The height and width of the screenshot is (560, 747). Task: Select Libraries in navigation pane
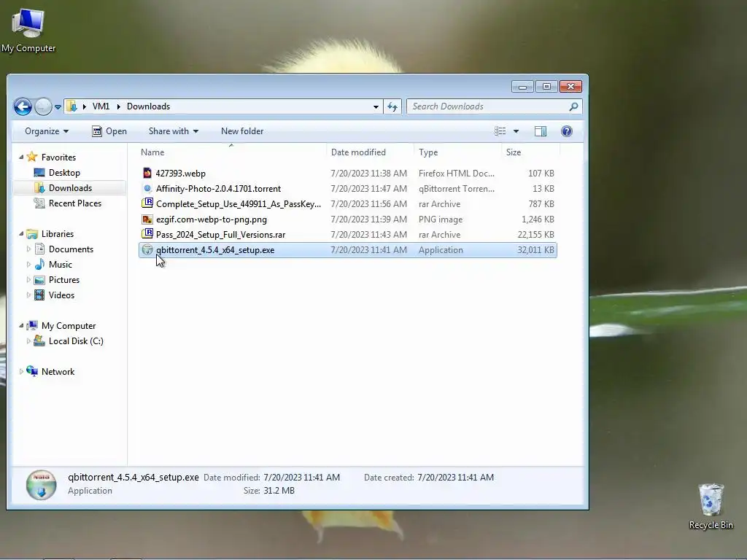pos(57,234)
